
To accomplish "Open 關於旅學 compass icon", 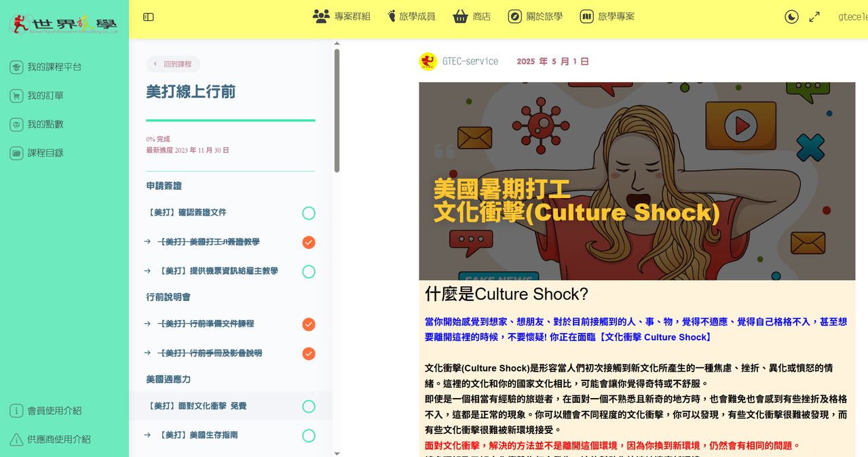I will tap(515, 16).
